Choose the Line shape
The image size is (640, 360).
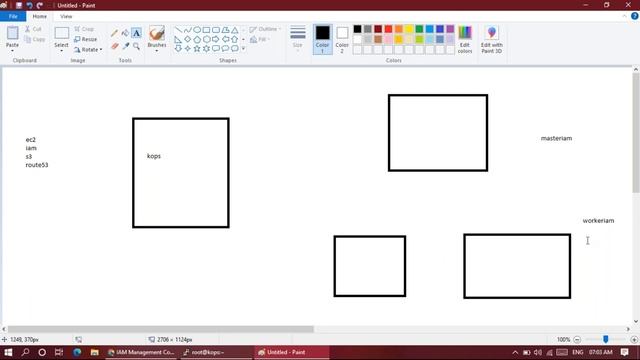[x=178, y=30]
